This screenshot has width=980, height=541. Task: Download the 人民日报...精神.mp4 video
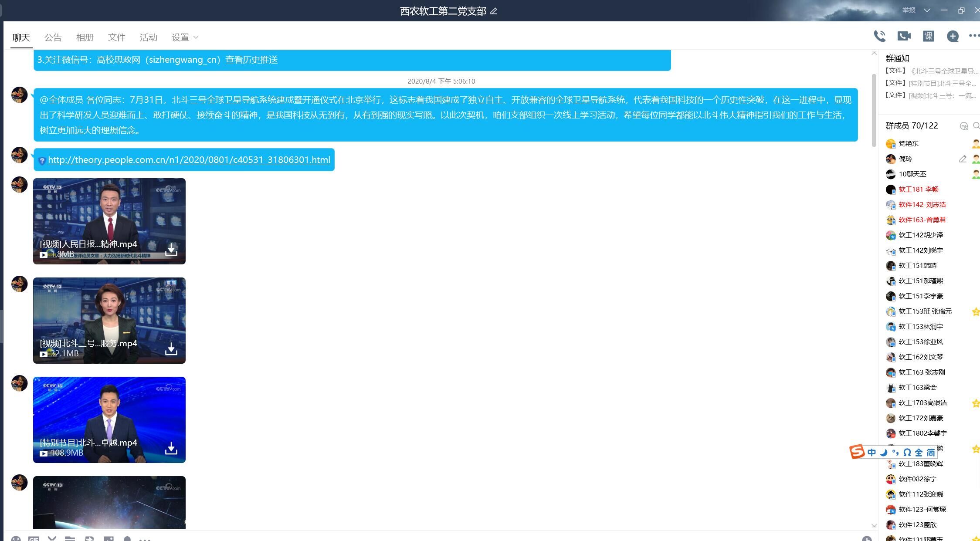[171, 250]
